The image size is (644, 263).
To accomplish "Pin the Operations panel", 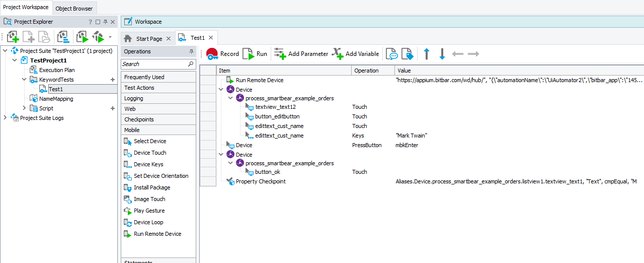I will click(191, 51).
